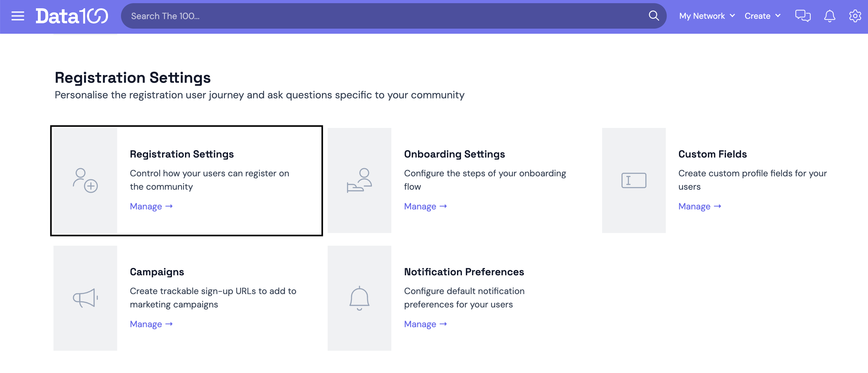The width and height of the screenshot is (868, 373).
Task: Click Manage under Registration Settings
Action: pos(151,206)
